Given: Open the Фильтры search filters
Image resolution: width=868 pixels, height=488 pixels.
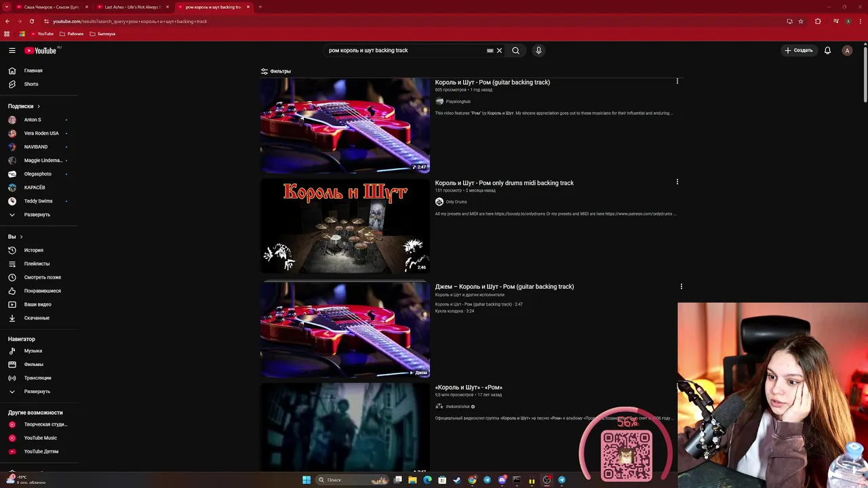Looking at the screenshot, I should tap(276, 71).
